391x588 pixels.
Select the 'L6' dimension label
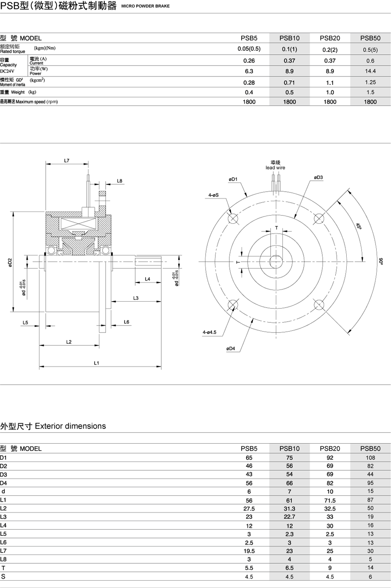[126, 322]
